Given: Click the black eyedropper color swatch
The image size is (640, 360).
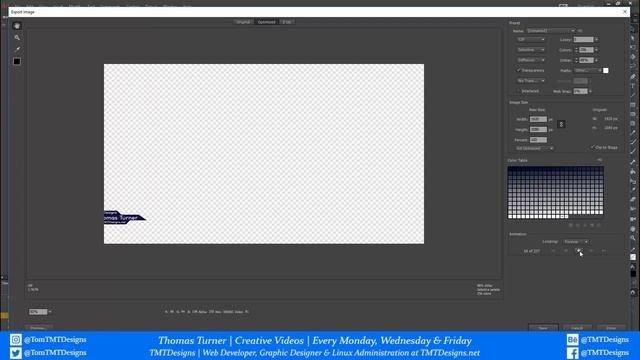Looking at the screenshot, I should coord(17,61).
